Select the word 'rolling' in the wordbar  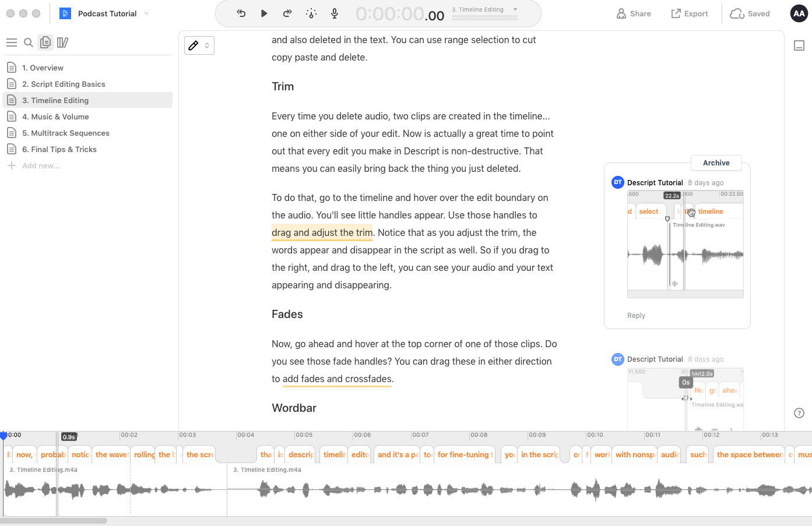[144, 454]
